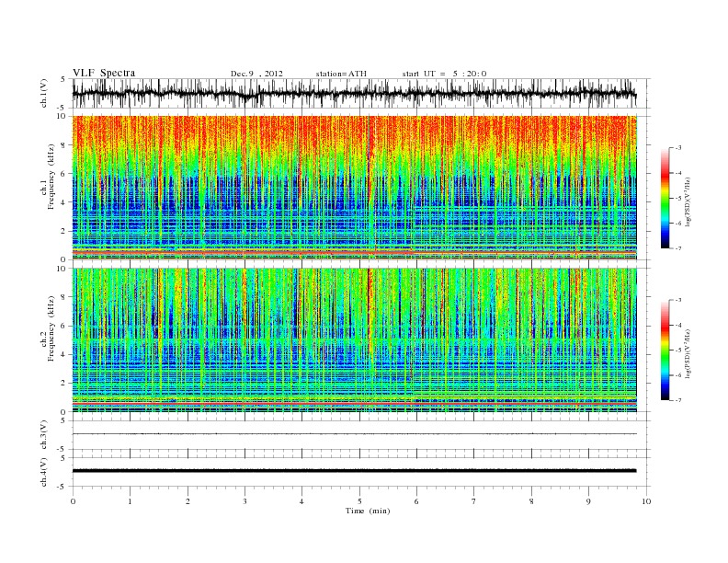The width and height of the screenshot is (728, 563).
Task: Click the "0" tick on the time axis
Action: [x=73, y=501]
